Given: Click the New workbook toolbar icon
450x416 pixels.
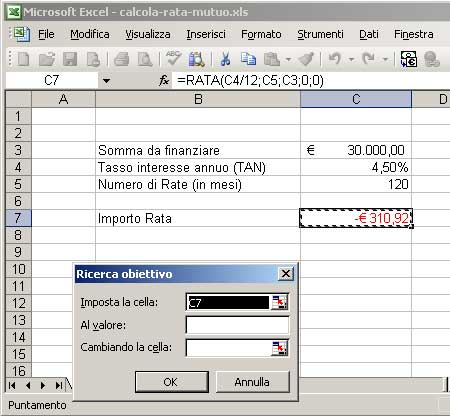Looking at the screenshot, I should click(23, 60).
